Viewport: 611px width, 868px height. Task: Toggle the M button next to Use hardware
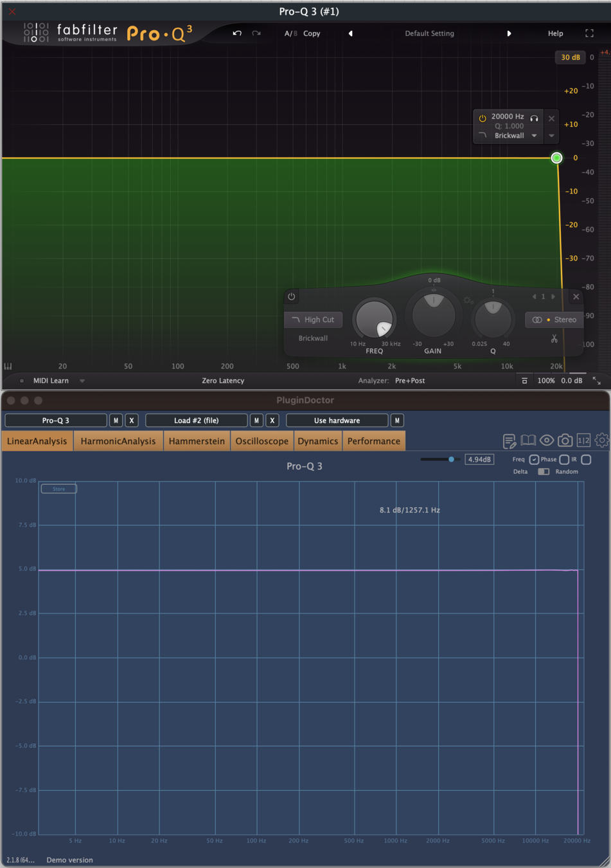(x=397, y=420)
